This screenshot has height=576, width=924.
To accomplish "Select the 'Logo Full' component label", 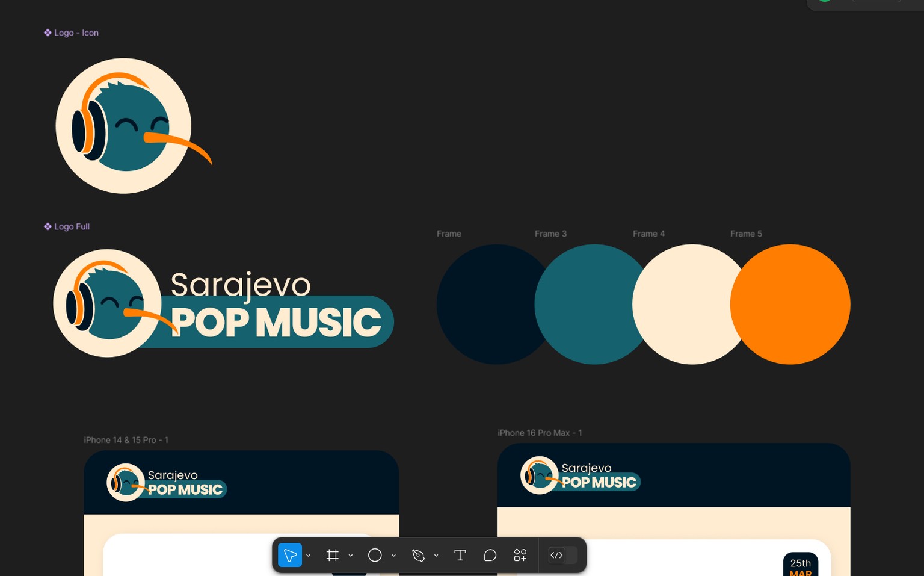I will tap(67, 226).
